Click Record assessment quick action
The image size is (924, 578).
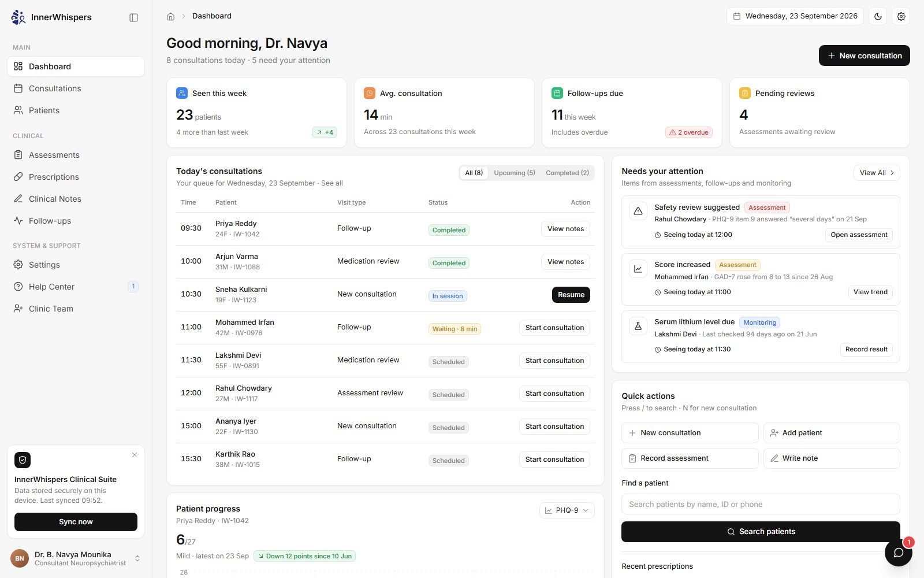[x=690, y=458]
